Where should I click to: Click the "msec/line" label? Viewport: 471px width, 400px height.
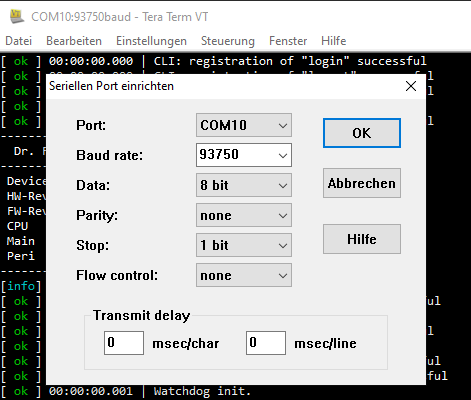(325, 344)
